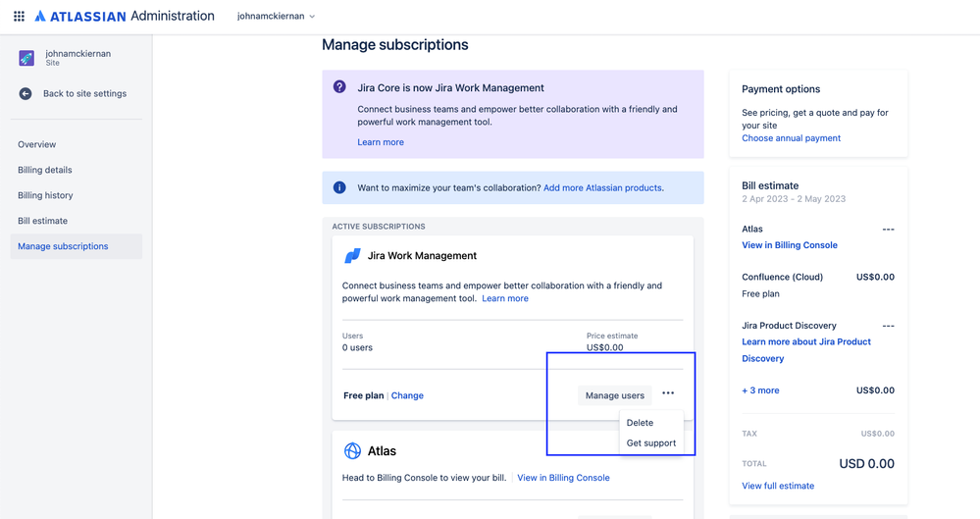
Task: Open Billing history in sidebar
Action: [x=45, y=195]
